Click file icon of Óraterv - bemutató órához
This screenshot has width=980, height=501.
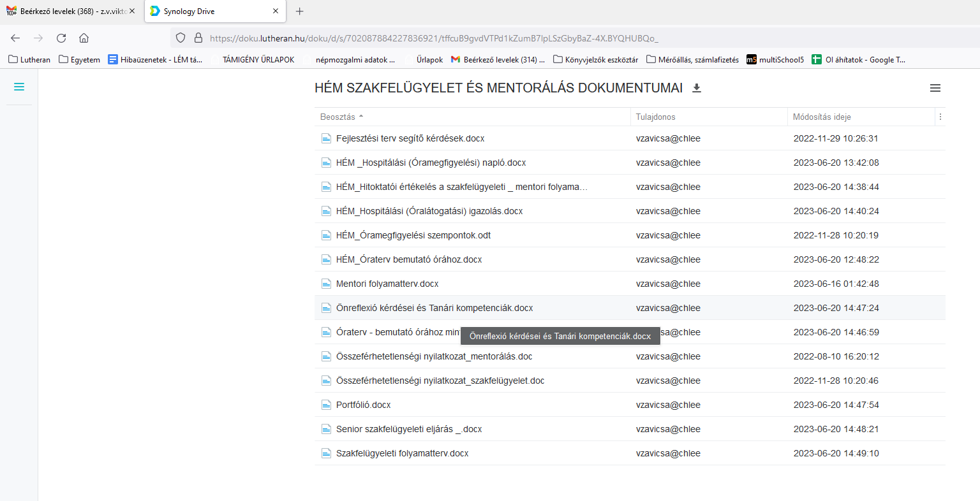coord(326,332)
